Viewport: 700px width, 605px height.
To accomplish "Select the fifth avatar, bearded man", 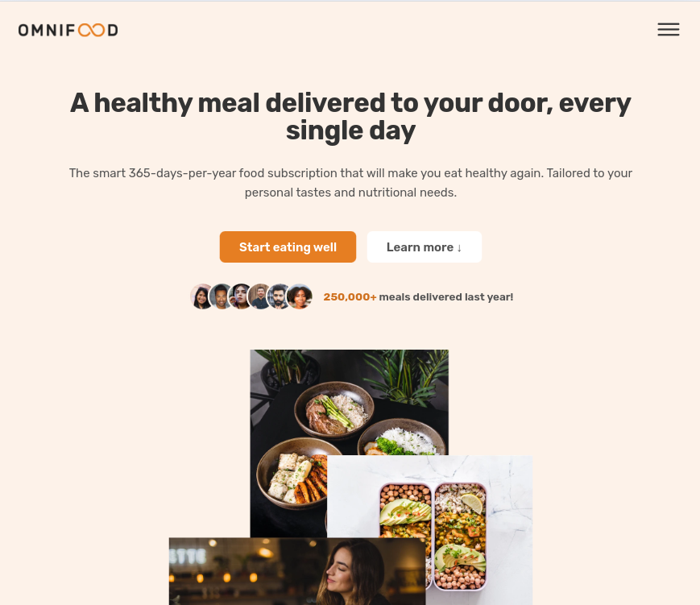I will [x=279, y=296].
